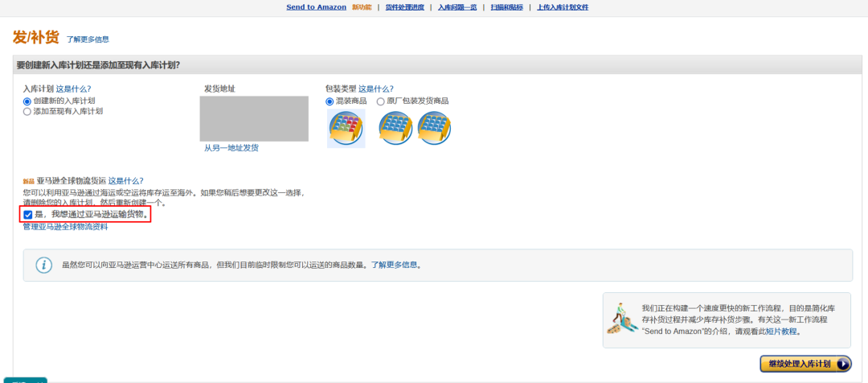The height and width of the screenshot is (383, 868).
Task: Click the 发/补货 page heading
Action: pos(36,38)
